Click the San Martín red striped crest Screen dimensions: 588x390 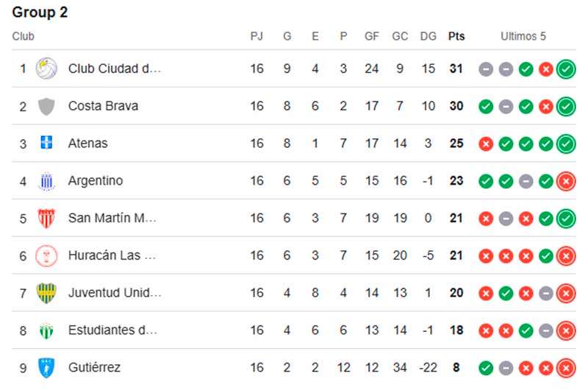pos(46,218)
